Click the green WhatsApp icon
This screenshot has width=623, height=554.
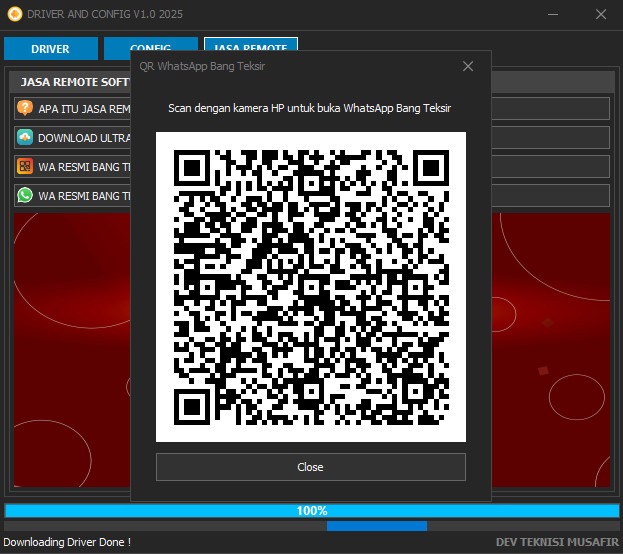(x=25, y=195)
